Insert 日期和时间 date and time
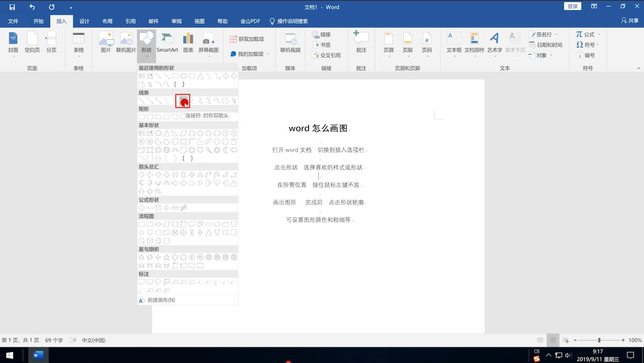 pos(546,45)
